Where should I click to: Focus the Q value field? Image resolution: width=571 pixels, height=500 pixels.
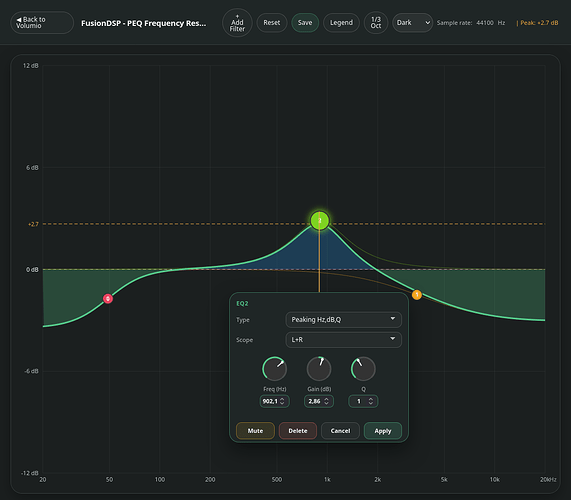363,401
